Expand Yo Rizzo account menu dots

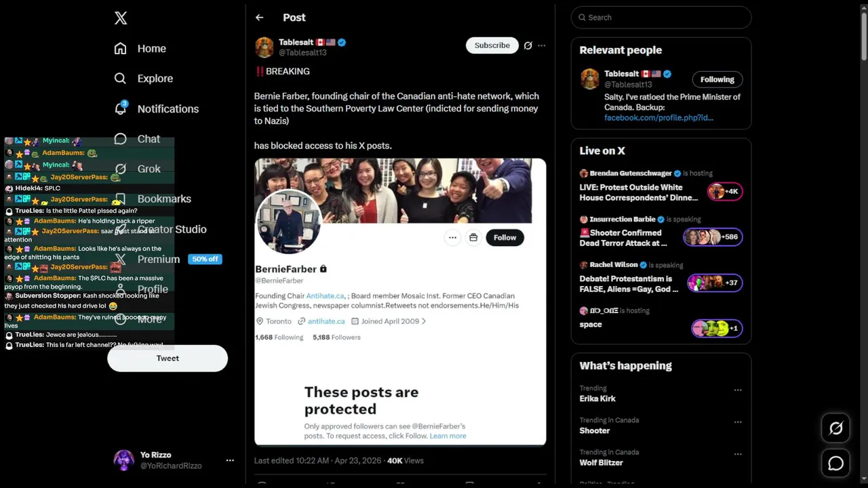click(230, 460)
